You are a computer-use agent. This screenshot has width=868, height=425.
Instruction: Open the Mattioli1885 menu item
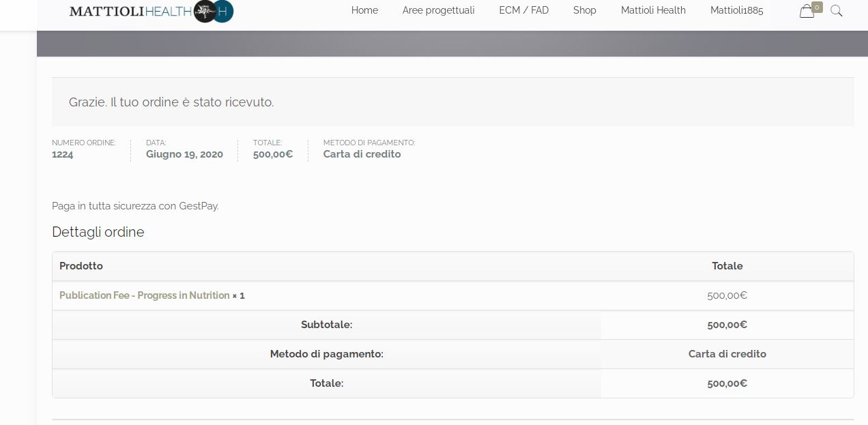point(736,10)
